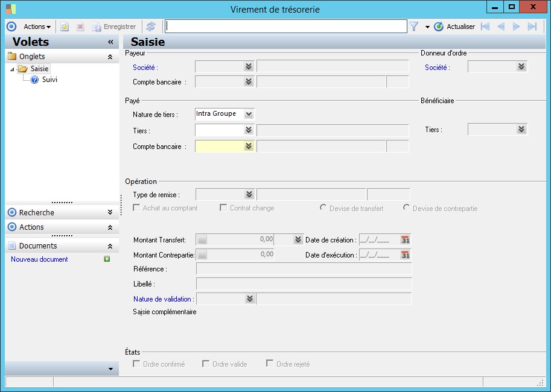The image size is (551, 392).
Task: Open the Bénéficiaire Tiers dropdown
Action: pos(521,129)
